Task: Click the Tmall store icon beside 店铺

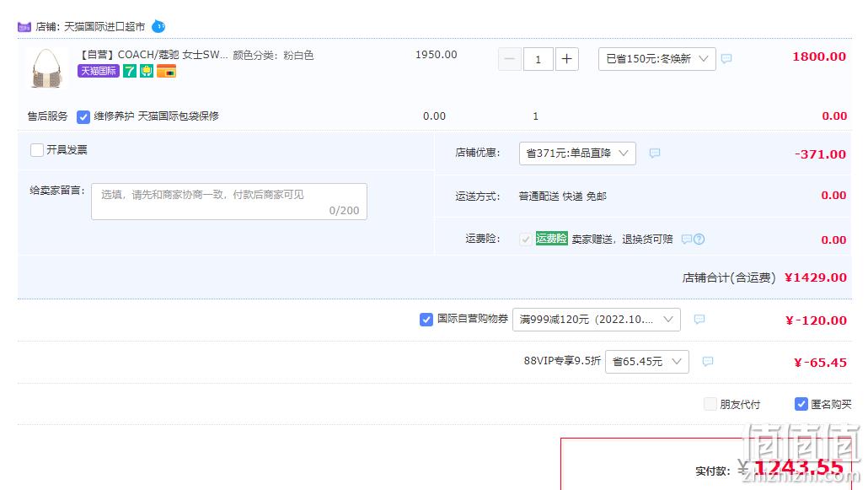Action: pos(24,27)
